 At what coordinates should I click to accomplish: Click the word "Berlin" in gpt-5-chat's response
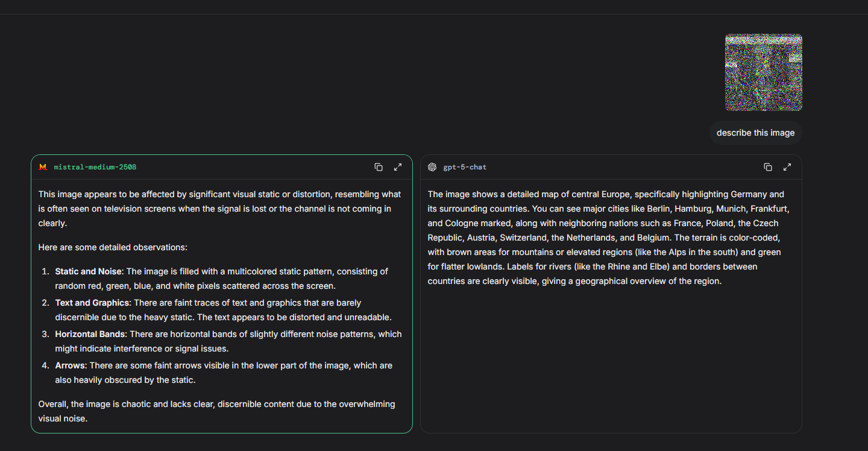[x=658, y=209]
